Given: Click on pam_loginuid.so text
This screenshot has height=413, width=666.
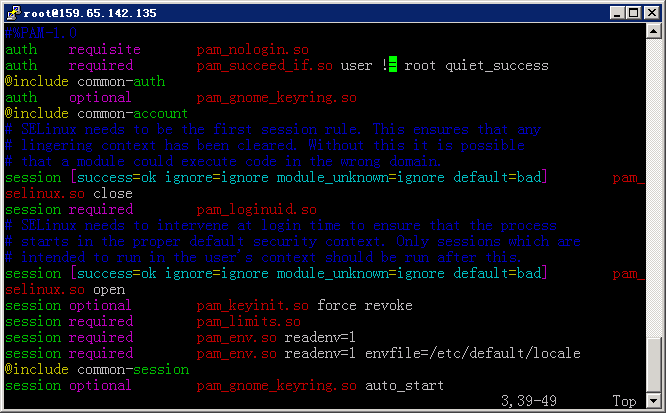Looking at the screenshot, I should click(x=256, y=210).
